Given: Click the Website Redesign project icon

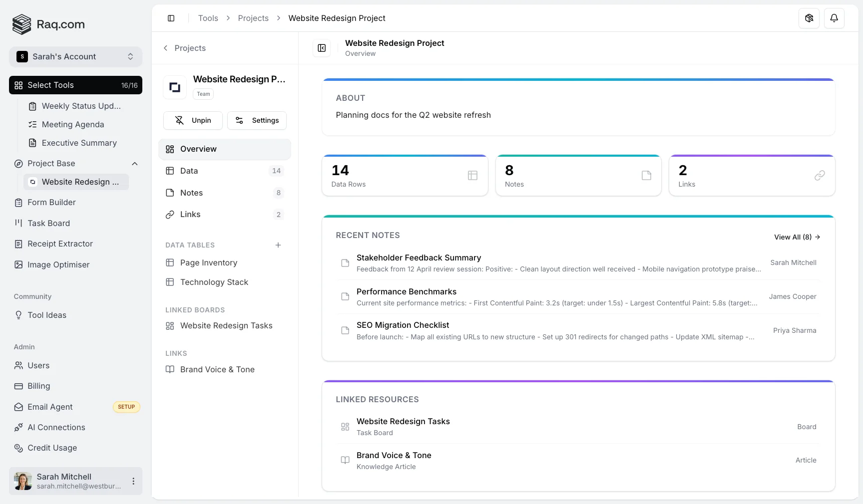Looking at the screenshot, I should click(x=175, y=87).
